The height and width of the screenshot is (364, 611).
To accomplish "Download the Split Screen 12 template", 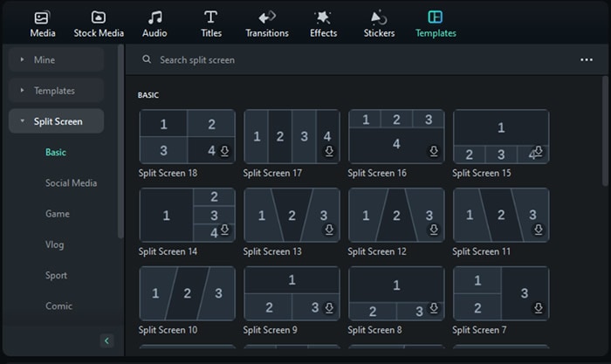I will 434,230.
